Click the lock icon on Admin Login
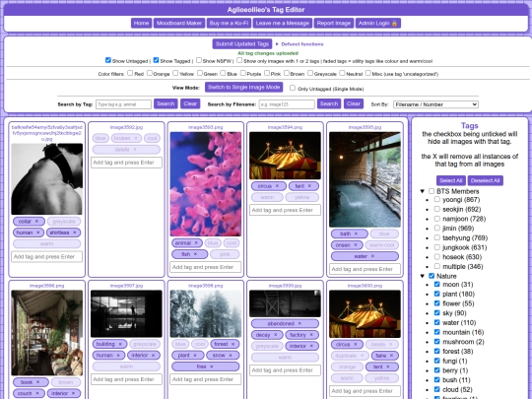Screen dimensions: 532x399 click(394, 24)
